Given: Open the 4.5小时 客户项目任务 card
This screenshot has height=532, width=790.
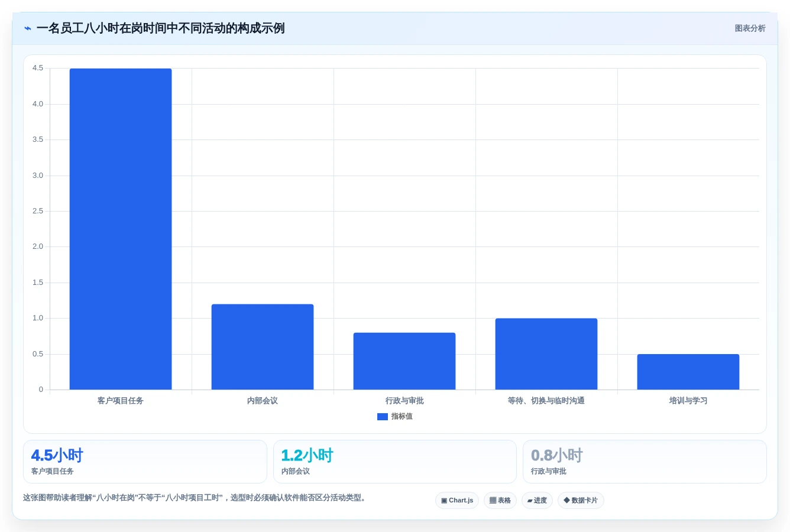Looking at the screenshot, I should point(145,462).
